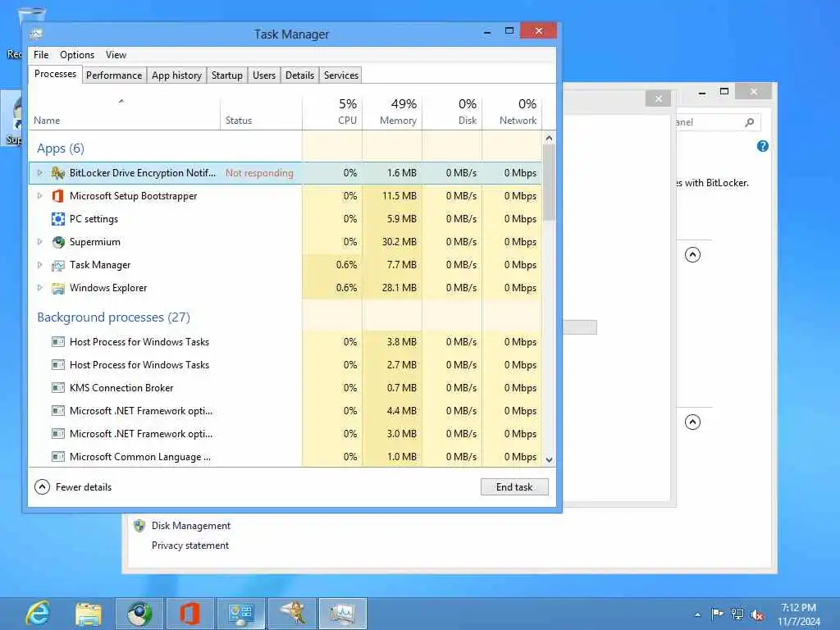Switch to the Details tab
Screen dimensions: 840x630
coord(299,75)
